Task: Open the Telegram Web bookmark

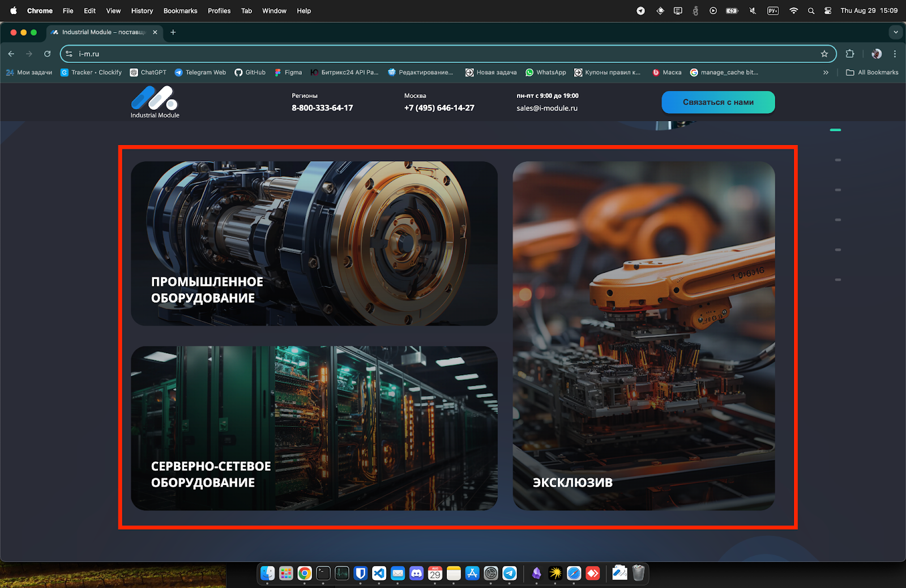Action: click(x=200, y=72)
